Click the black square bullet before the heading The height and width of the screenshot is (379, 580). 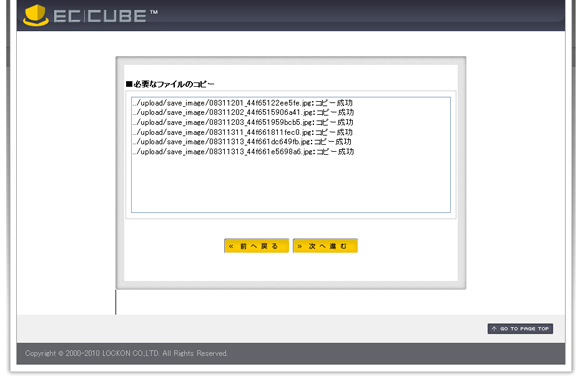[129, 84]
